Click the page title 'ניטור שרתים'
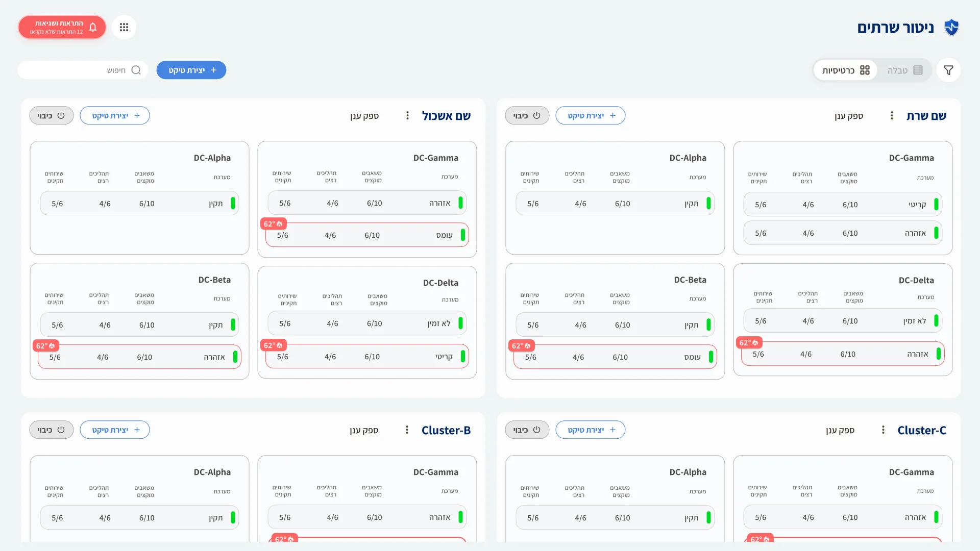 [x=896, y=28]
